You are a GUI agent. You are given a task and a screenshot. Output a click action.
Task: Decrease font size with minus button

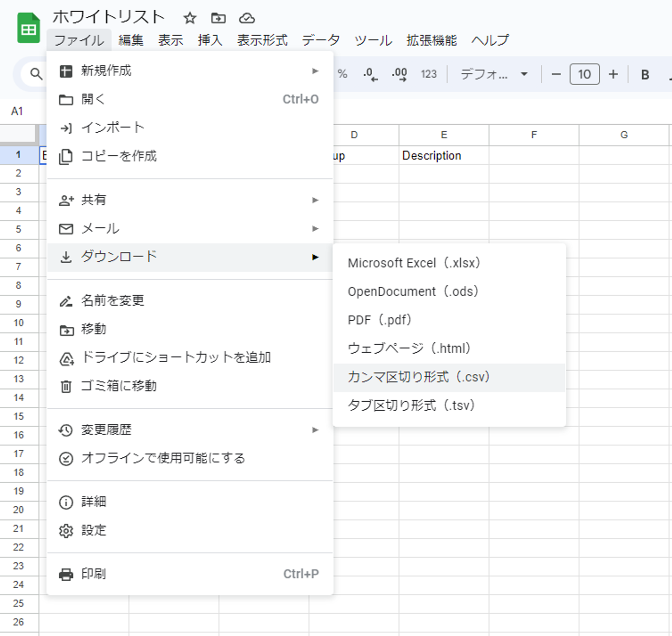(x=556, y=74)
